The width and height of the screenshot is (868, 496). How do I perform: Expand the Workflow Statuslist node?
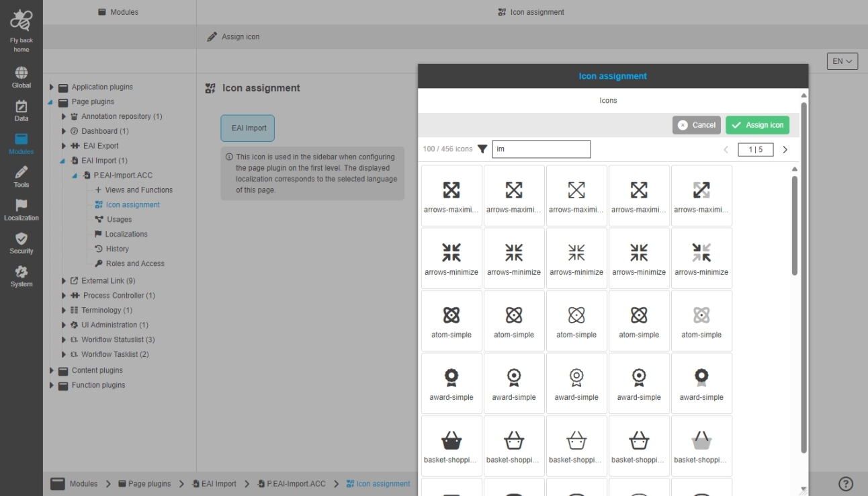pos(64,340)
